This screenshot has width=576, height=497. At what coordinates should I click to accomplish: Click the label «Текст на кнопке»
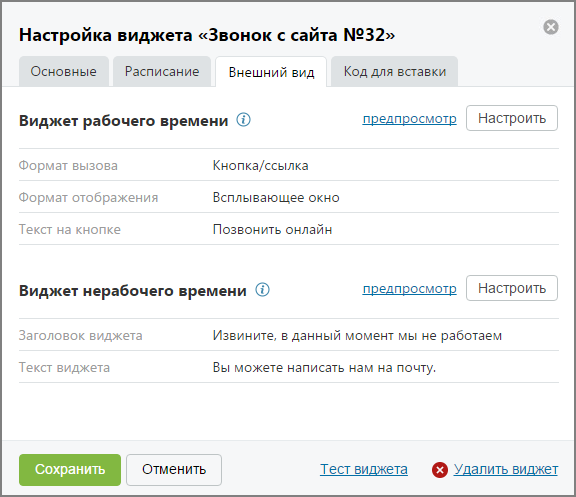point(70,230)
